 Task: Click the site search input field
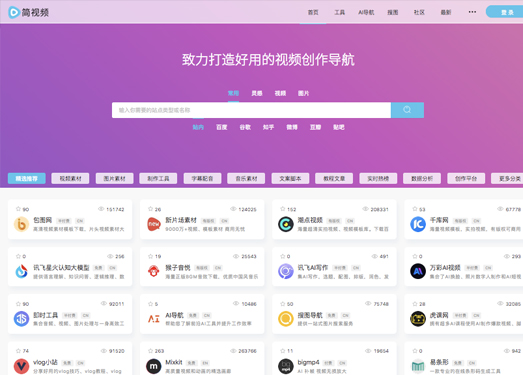pos(251,110)
